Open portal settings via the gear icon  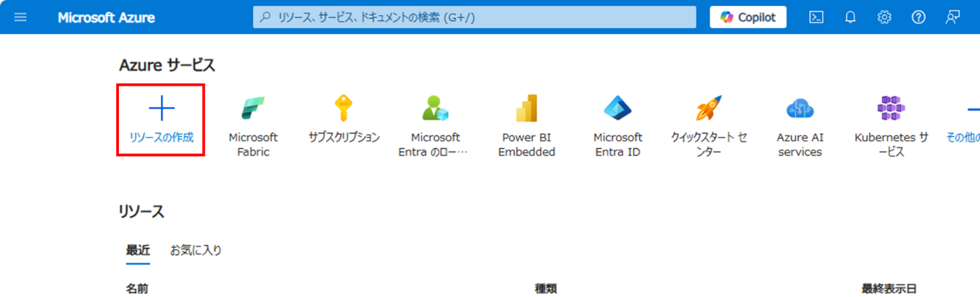click(884, 17)
